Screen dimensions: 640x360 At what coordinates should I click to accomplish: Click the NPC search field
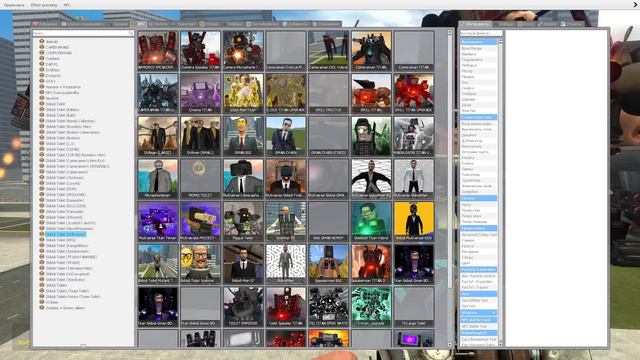tap(83, 33)
